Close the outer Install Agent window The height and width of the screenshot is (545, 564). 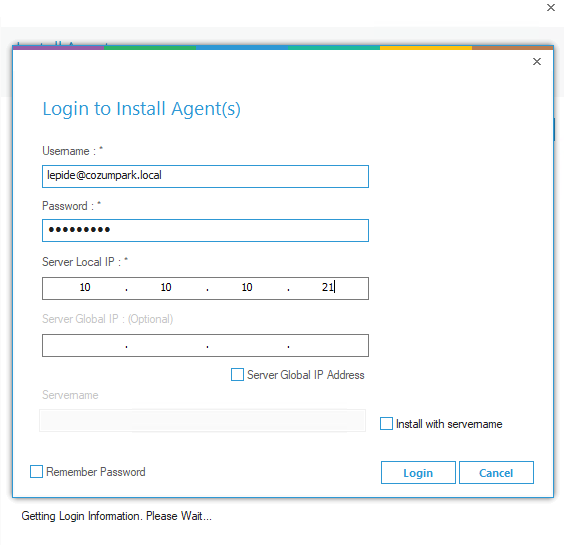point(551,8)
